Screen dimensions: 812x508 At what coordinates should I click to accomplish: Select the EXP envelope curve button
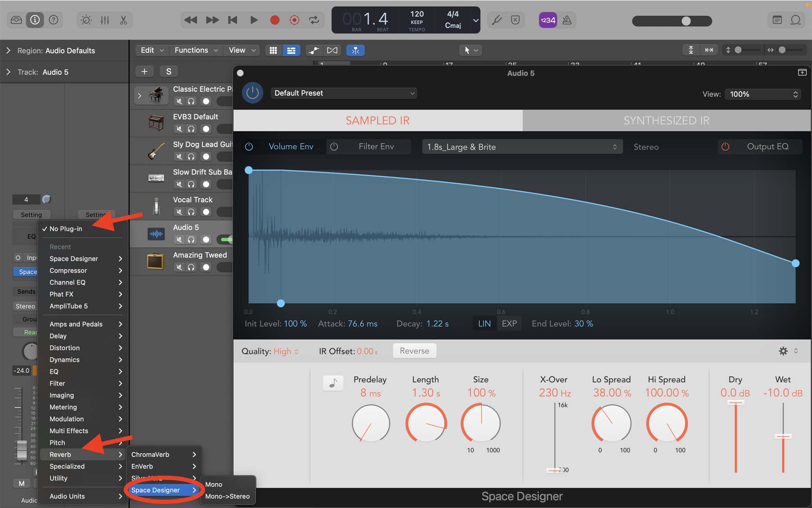pyautogui.click(x=509, y=323)
